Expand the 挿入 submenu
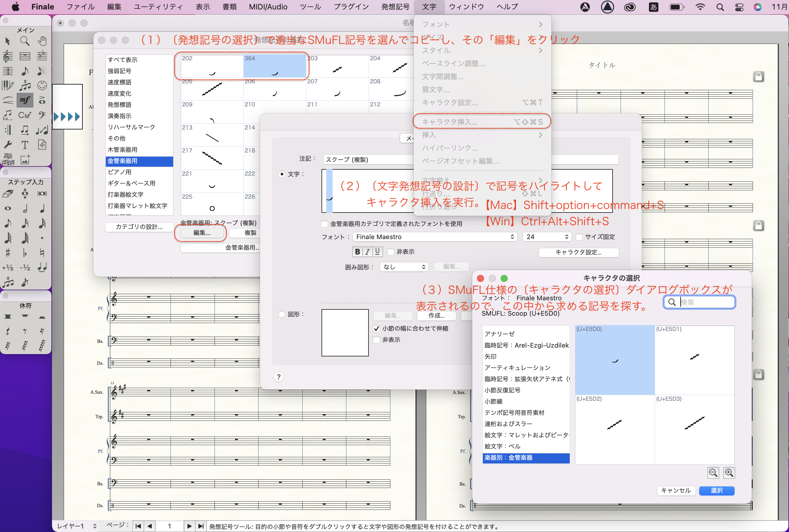The height and width of the screenshot is (532, 789). [x=482, y=135]
